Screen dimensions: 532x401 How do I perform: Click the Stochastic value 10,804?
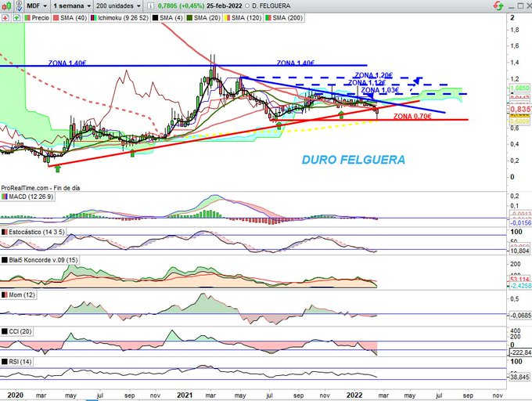(x=520, y=251)
